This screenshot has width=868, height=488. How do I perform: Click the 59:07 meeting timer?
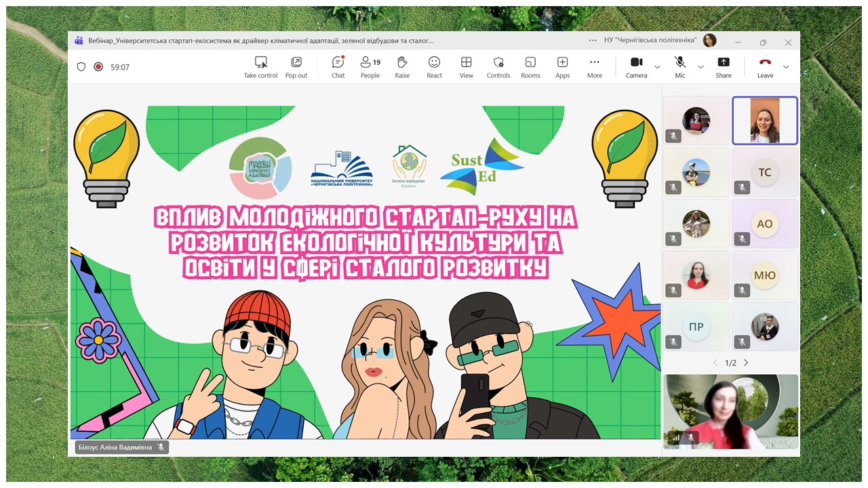[120, 67]
